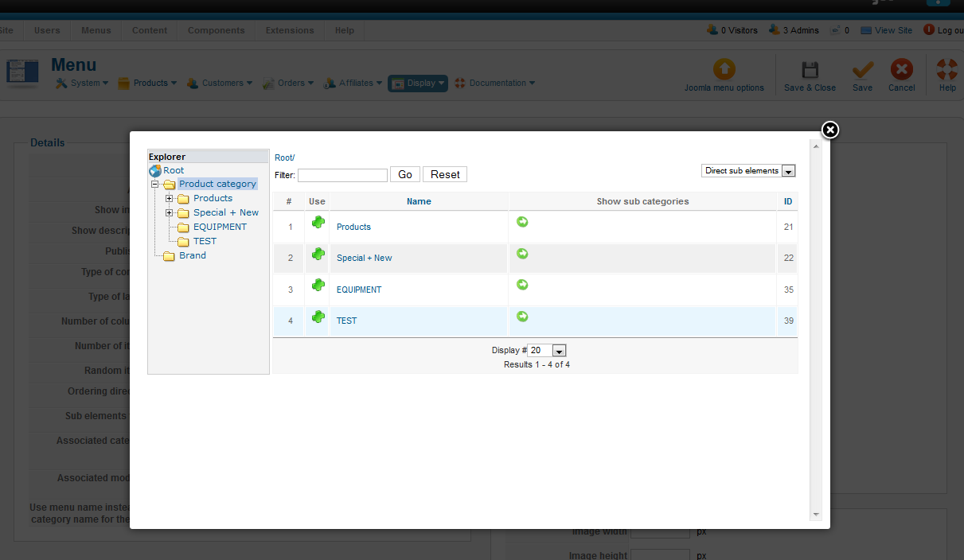Screen dimensions: 964x560
Task: Collapse the Product category tree node
Action: coord(155,185)
